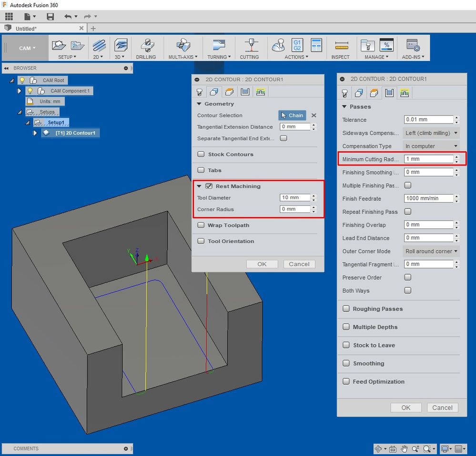Click the Pan hand icon
Image resolution: width=476 pixels, height=456 pixels.
pyautogui.click(x=404, y=449)
